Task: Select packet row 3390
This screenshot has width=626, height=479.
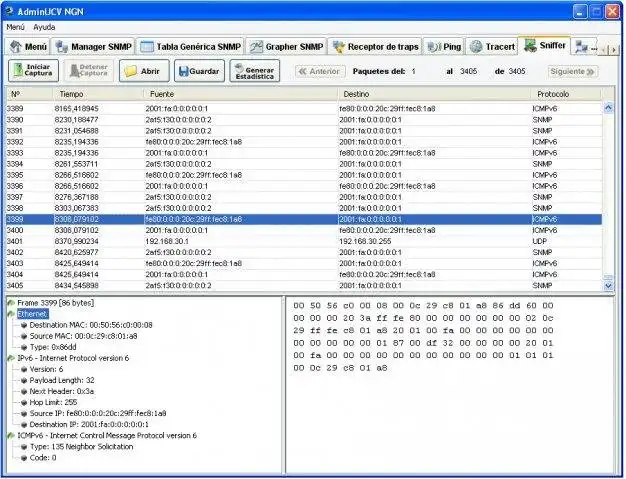Action: tap(304, 120)
